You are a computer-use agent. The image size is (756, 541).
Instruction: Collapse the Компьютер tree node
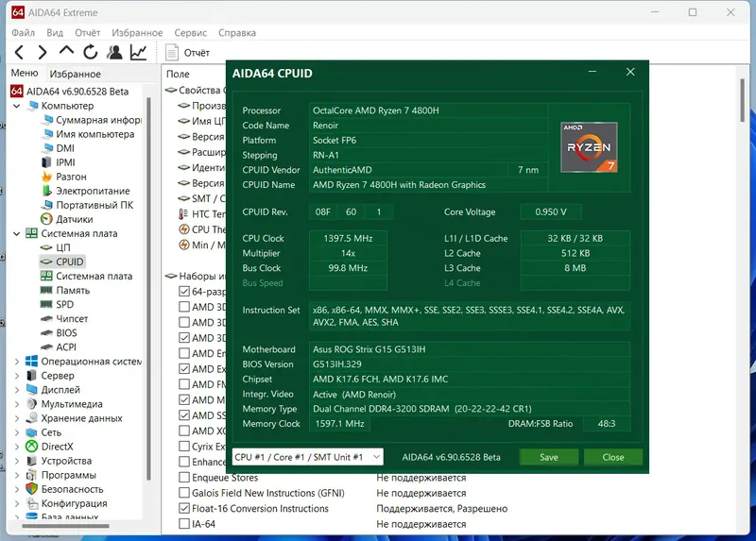pyautogui.click(x=18, y=106)
